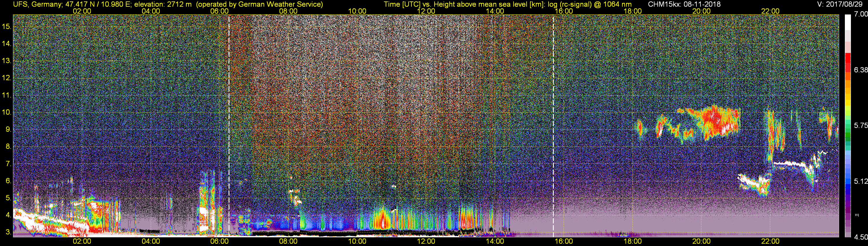Click the 02:00 label on the bottom axis
868x246 pixels.
(x=82, y=241)
